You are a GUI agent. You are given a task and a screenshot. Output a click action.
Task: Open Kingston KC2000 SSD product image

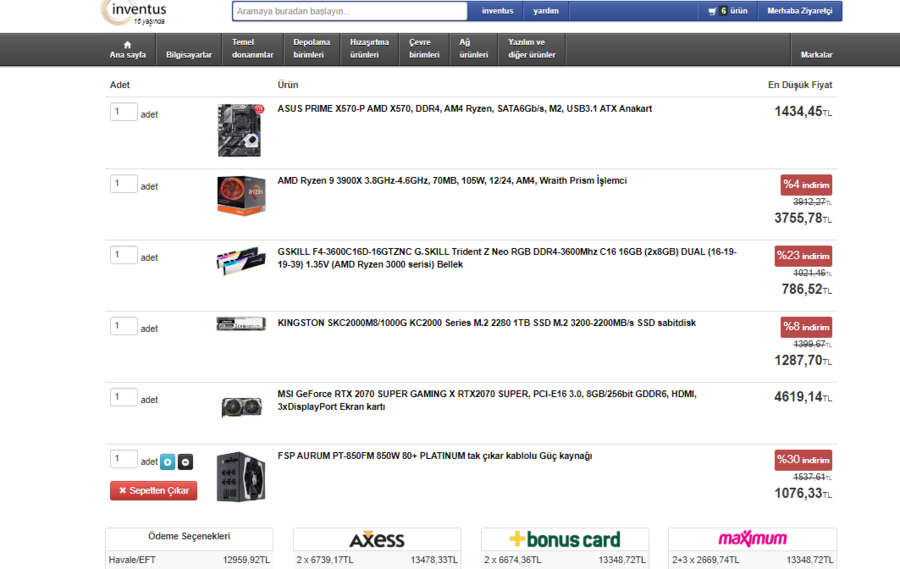click(241, 324)
